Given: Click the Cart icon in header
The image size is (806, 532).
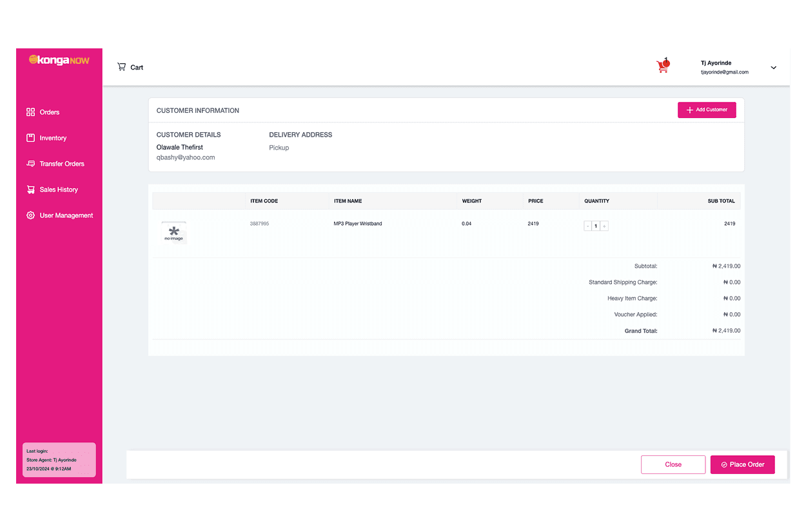Looking at the screenshot, I should tap(121, 67).
